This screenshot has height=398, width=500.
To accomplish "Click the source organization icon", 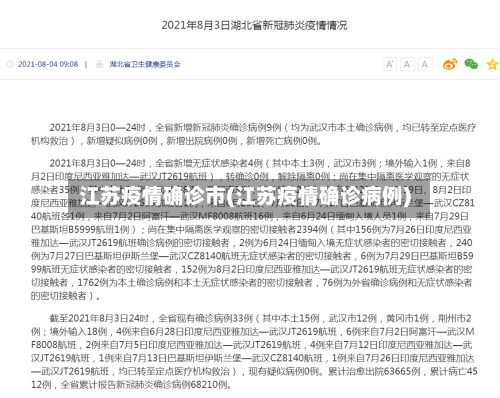I will click(x=99, y=64).
